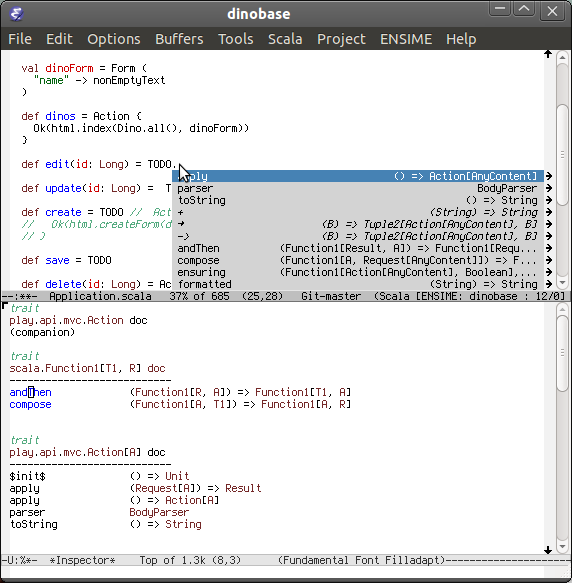Image resolution: width=572 pixels, height=583 pixels.
Task: Open the play.api.mvc.Action[A] link
Action: pos(75,452)
